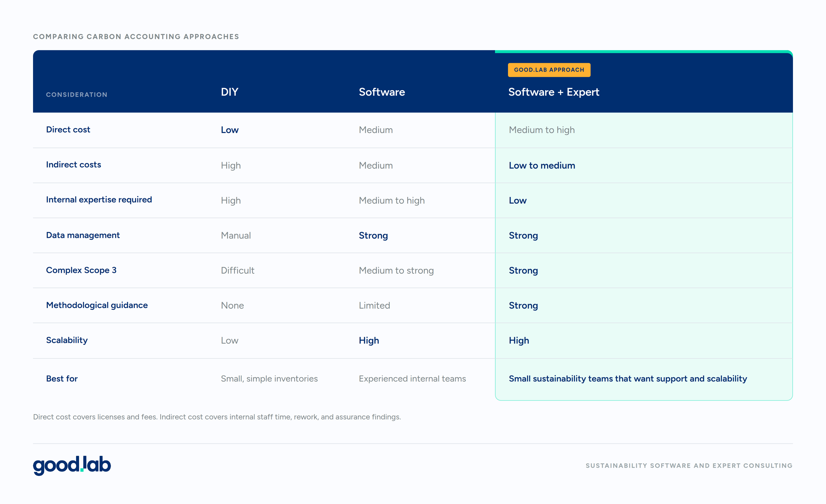Click Software's Medium direct cost cell
The height and width of the screenshot is (504, 826).
[376, 130]
